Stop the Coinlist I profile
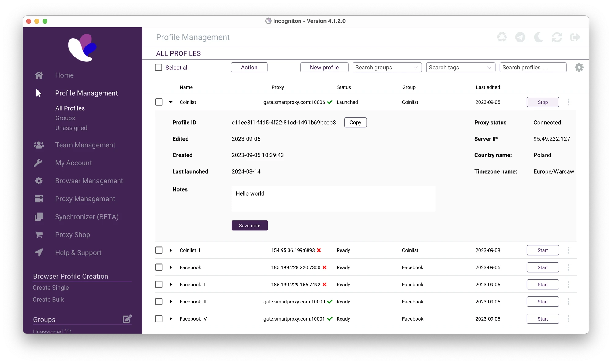Screen dimensions: 612x364 click(x=543, y=102)
